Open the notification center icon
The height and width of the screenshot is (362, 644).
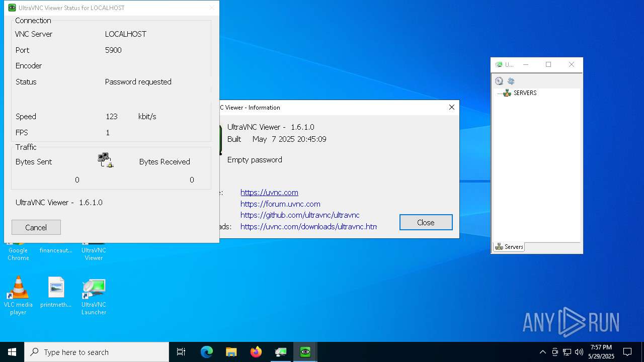[627, 352]
